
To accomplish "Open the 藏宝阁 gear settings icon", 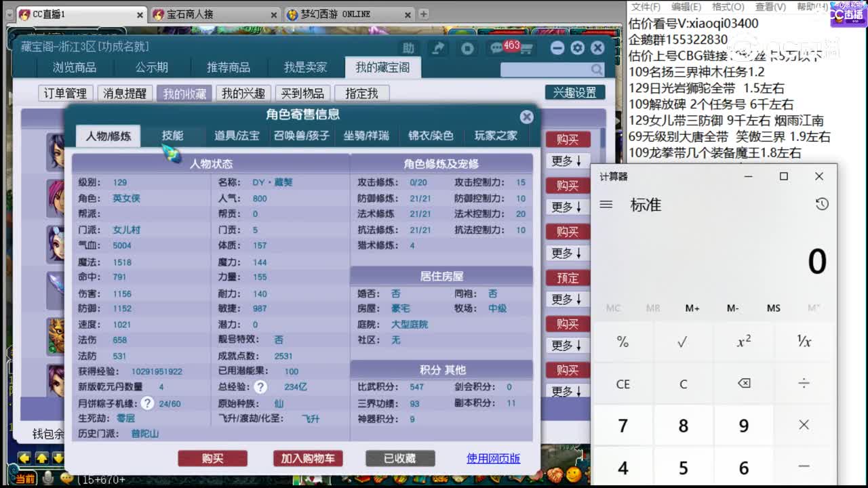I will 577,47.
